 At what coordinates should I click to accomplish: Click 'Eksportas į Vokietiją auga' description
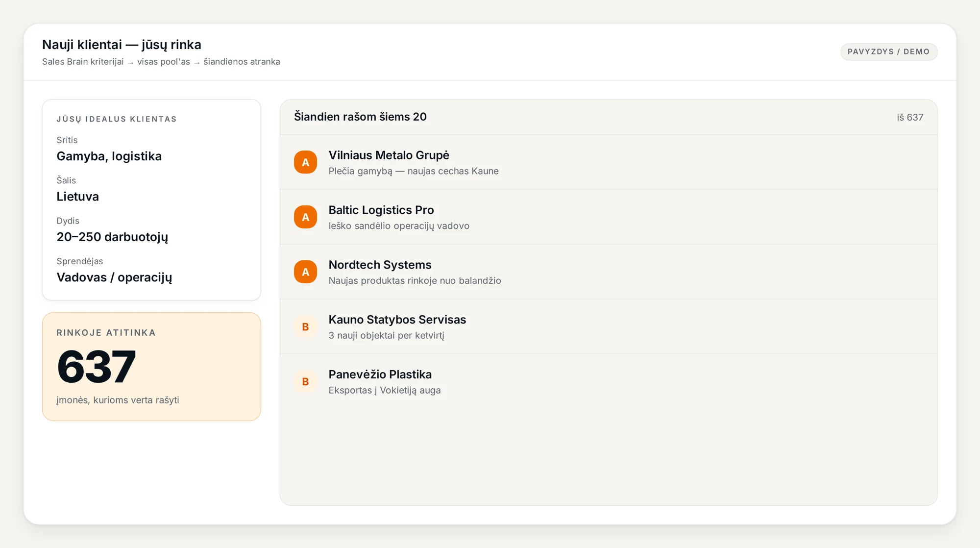tap(384, 391)
